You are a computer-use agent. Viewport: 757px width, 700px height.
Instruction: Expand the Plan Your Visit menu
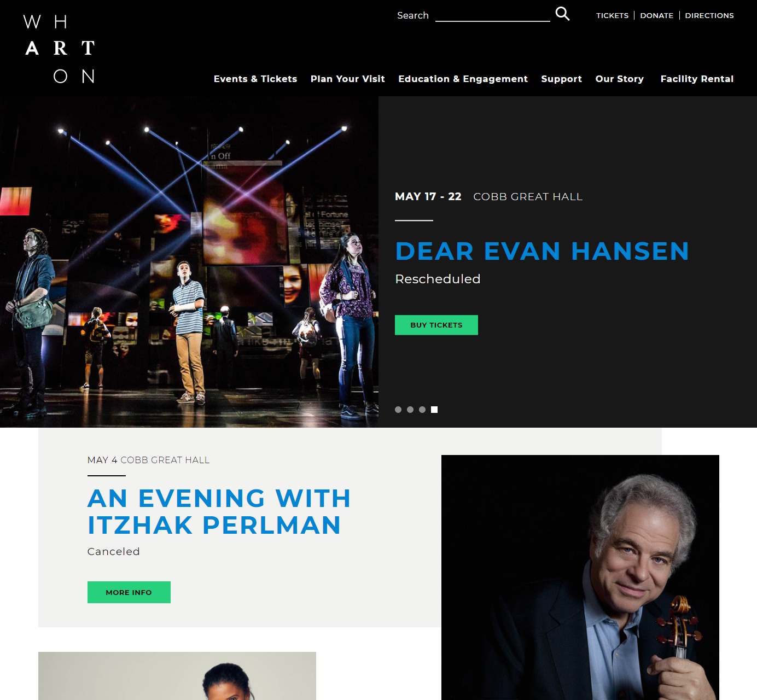(348, 79)
